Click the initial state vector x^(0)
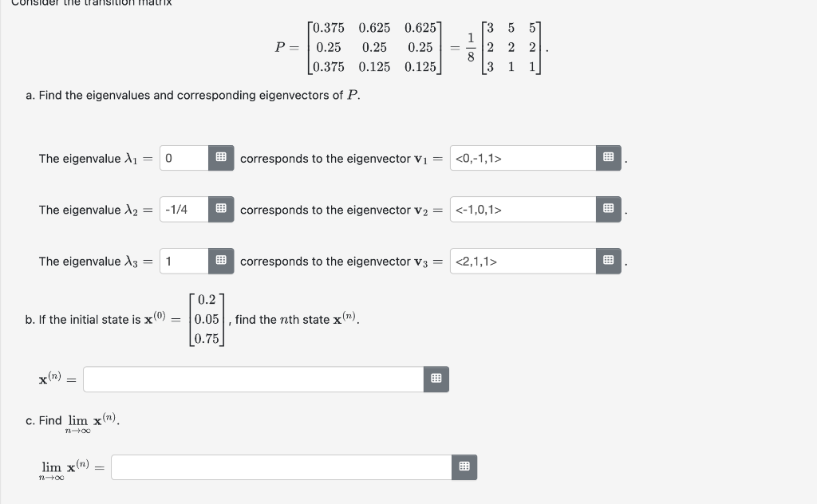Screen dimensions: 817x504 point(207,319)
